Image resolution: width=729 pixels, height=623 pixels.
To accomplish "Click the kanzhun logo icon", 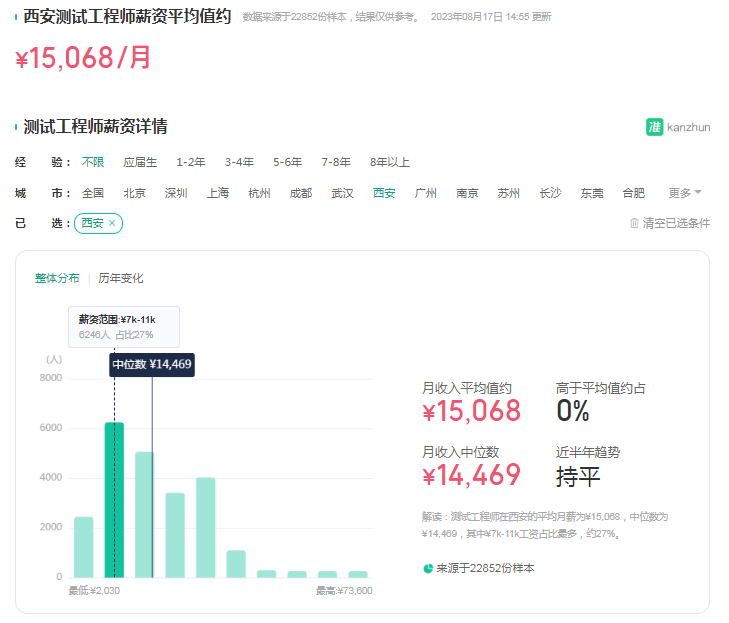I will (654, 127).
